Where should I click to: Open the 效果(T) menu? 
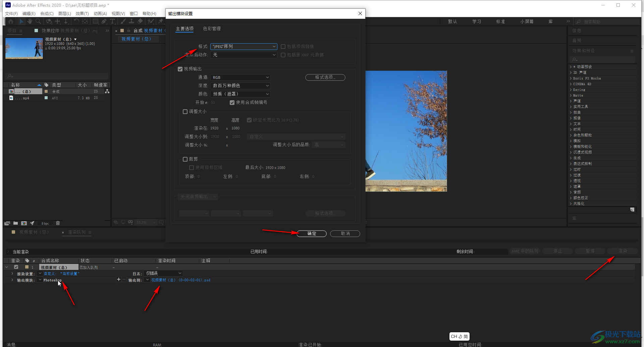pos(82,14)
